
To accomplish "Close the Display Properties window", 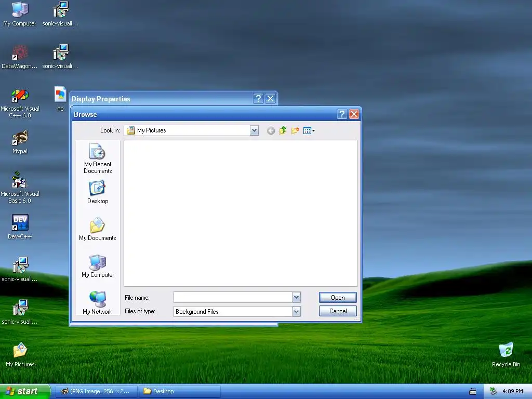I will pyautogui.click(x=270, y=99).
